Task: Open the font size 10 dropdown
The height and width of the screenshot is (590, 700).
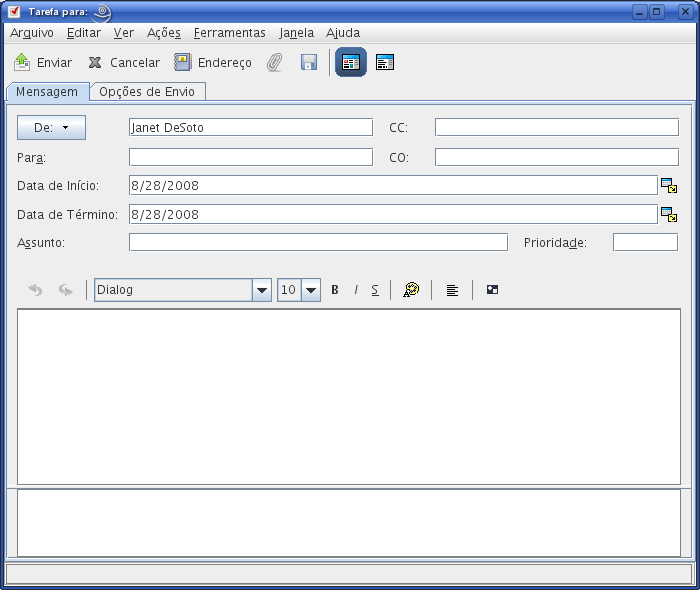Action: point(311,290)
